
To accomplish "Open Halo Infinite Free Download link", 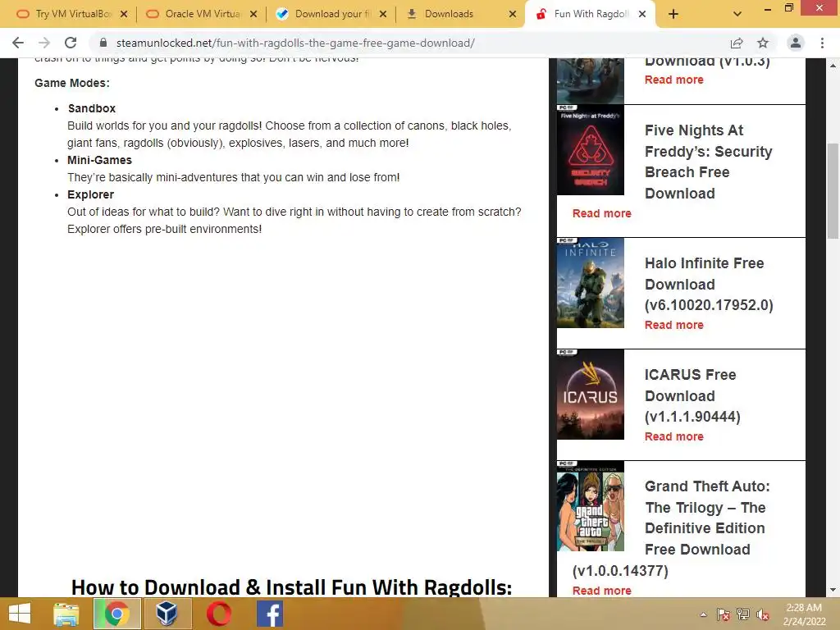I will coord(709,284).
